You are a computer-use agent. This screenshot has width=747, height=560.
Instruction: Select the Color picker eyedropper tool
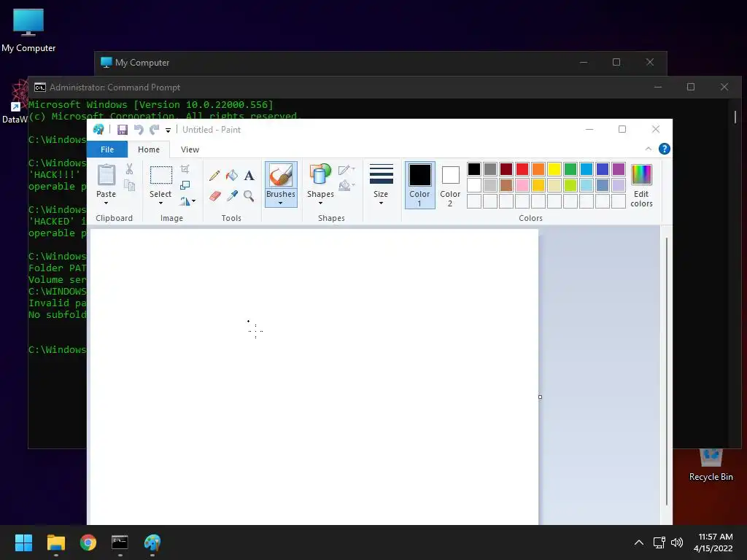(x=232, y=195)
